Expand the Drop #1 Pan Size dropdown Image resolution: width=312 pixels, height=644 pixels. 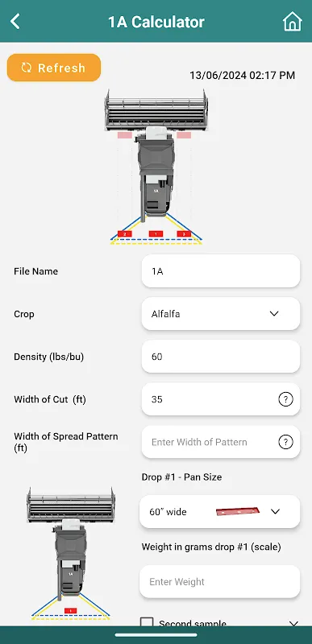(x=220, y=512)
